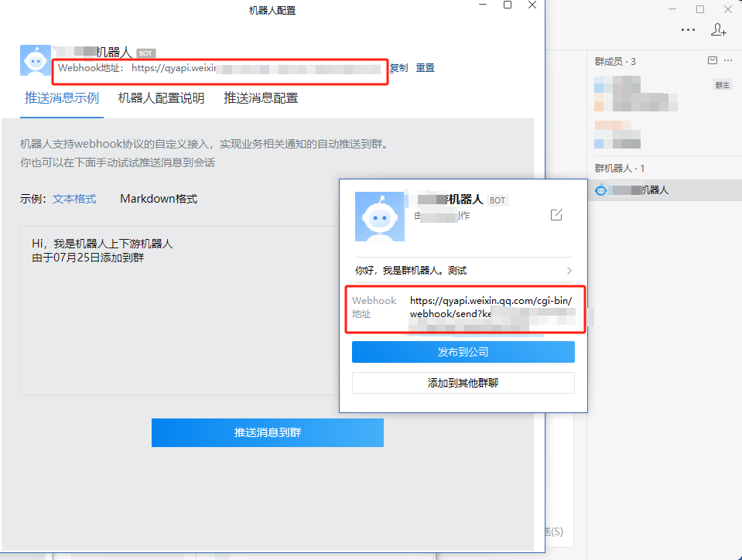Viewport: 742px width, 560px height.
Task: Click the 发布到公司 button
Action: (463, 352)
